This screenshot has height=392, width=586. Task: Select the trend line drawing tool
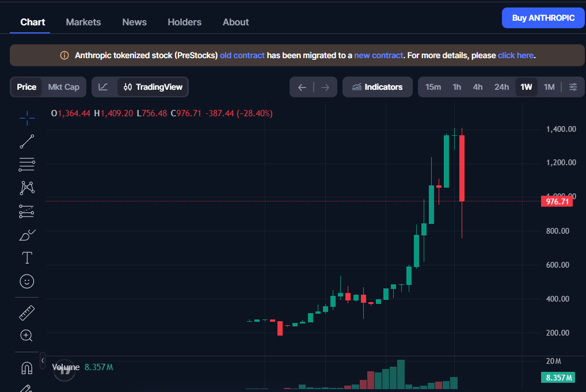tap(27, 142)
